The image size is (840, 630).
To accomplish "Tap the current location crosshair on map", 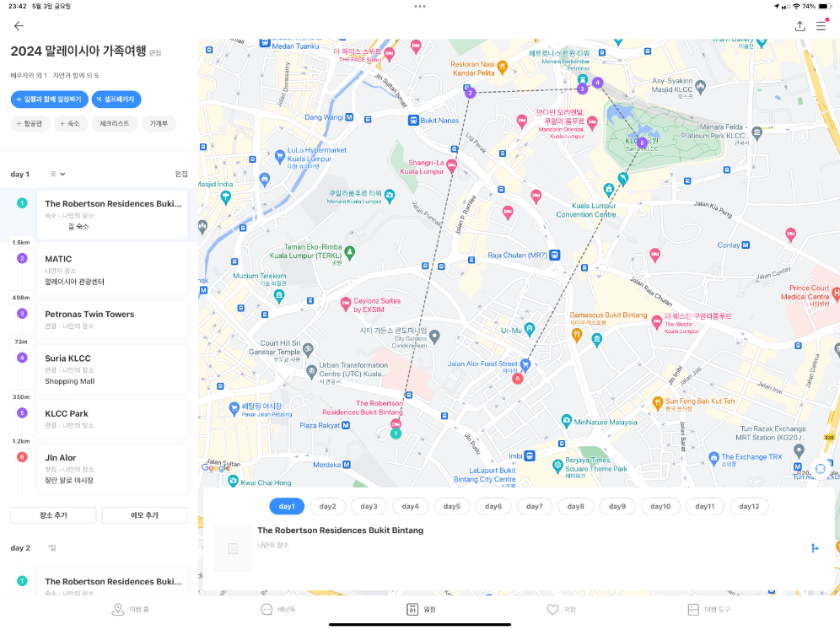I will tap(820, 469).
